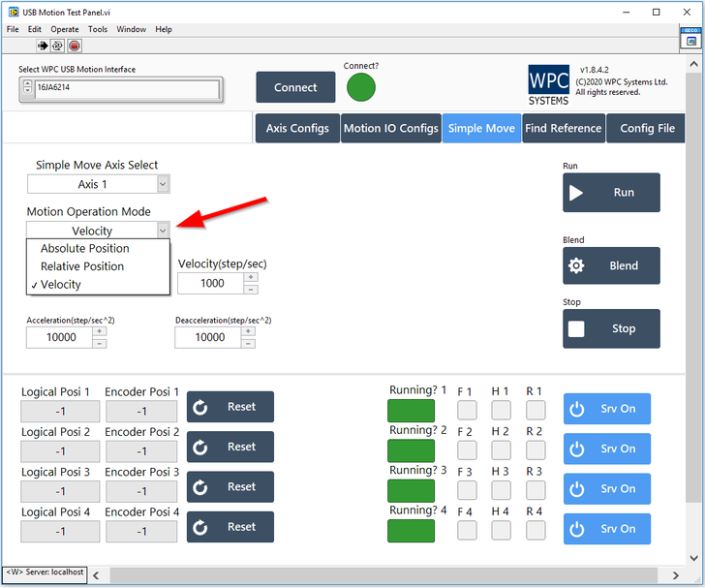This screenshot has height=588, width=705.
Task: Open the Operate menu
Action: coord(65,29)
